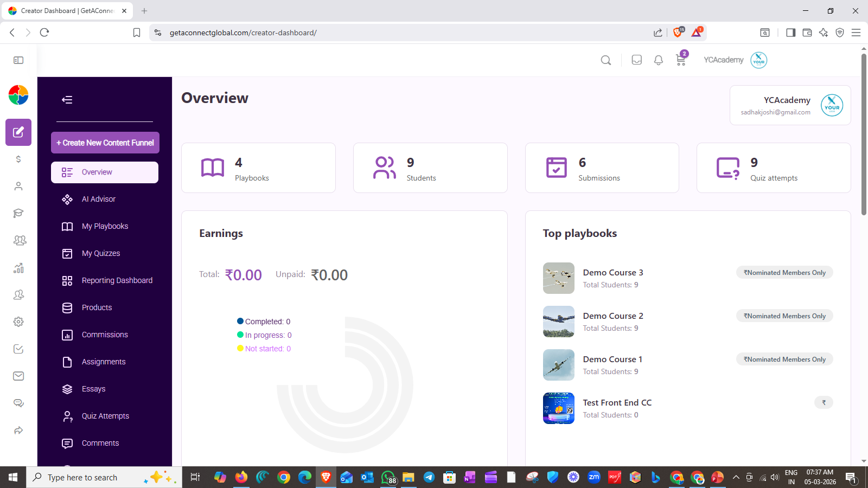
Task: Open the chat bubbles icon in left rail
Action: click(18, 403)
